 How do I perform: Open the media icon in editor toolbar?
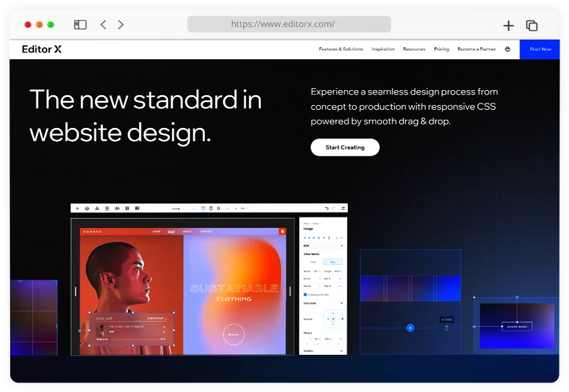(x=137, y=209)
